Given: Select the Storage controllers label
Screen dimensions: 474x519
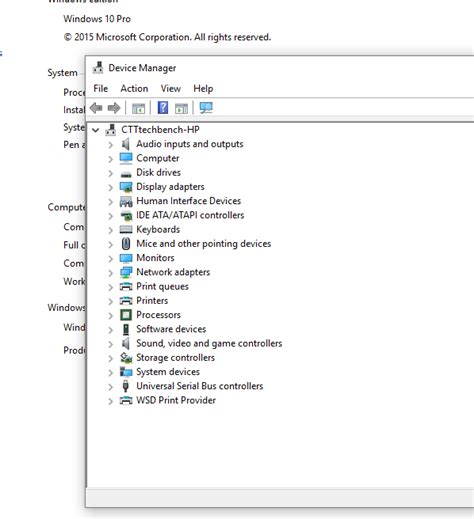Looking at the screenshot, I should (x=175, y=358).
